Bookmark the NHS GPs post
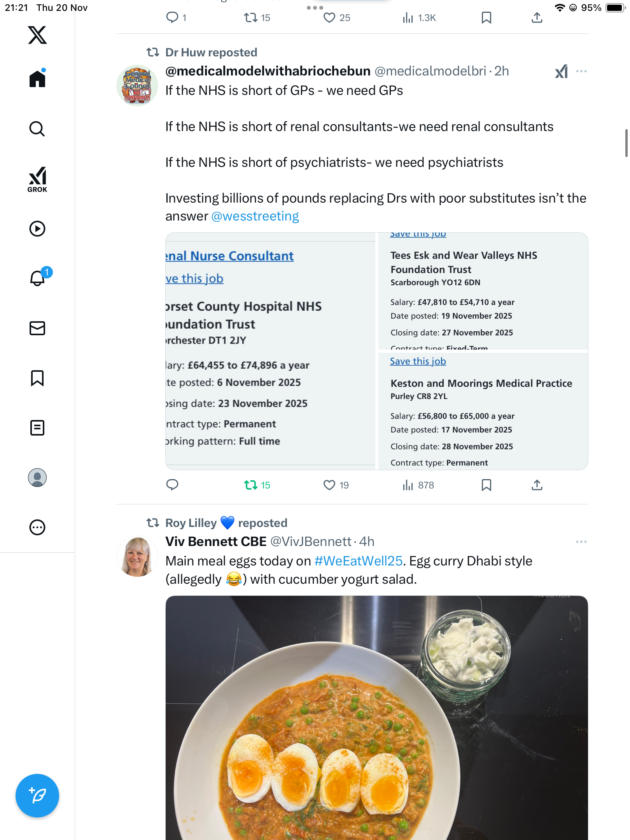Image resolution: width=630 pixels, height=840 pixels. point(486,485)
